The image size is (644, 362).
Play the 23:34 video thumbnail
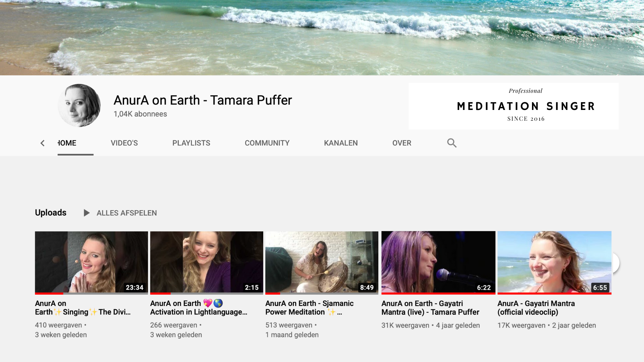(91, 262)
